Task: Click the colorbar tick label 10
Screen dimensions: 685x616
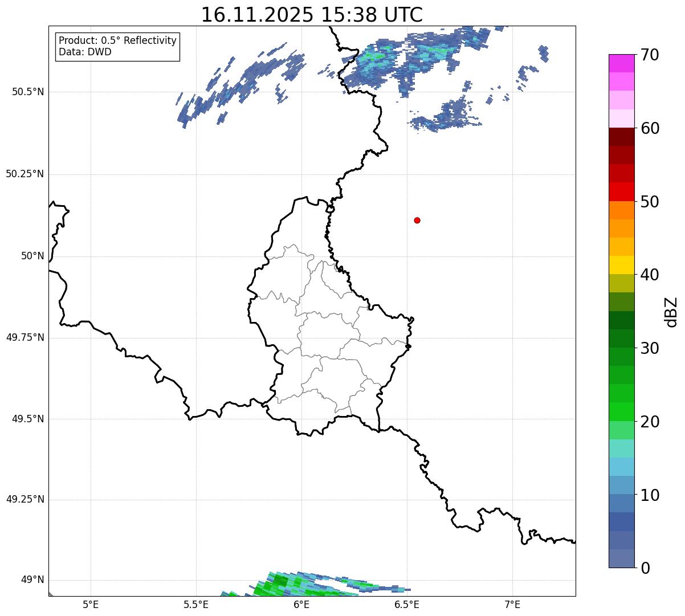Action: tap(650, 495)
